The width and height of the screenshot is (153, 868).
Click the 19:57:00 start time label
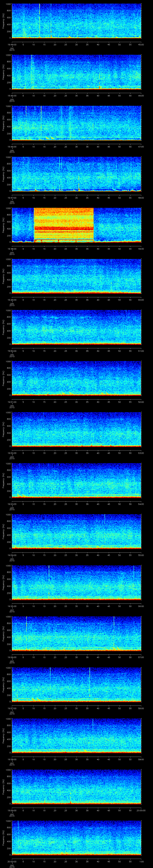(x=12, y=708)
